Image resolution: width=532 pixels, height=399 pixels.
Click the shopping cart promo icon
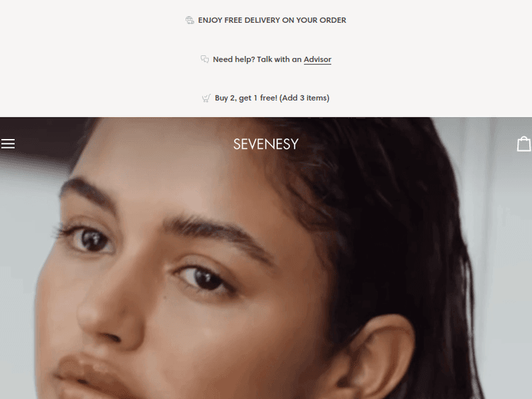[x=206, y=99]
